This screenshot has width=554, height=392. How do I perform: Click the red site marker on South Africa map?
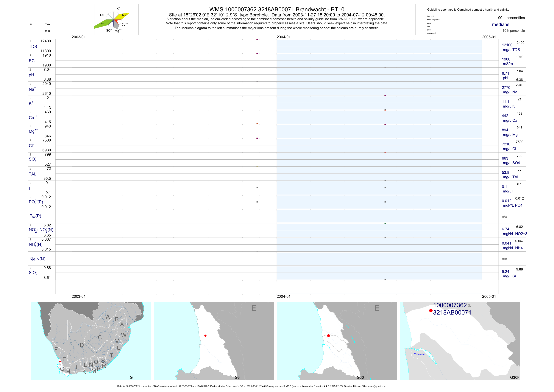(60, 361)
